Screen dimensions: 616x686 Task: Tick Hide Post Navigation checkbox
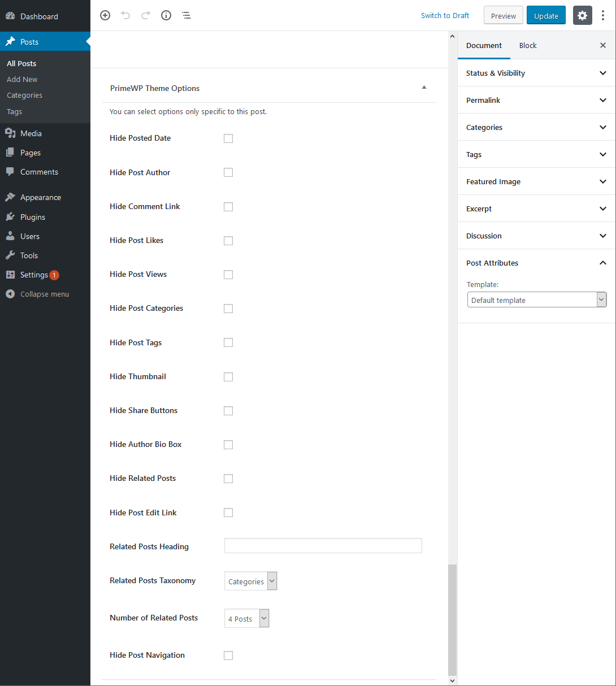click(x=228, y=655)
